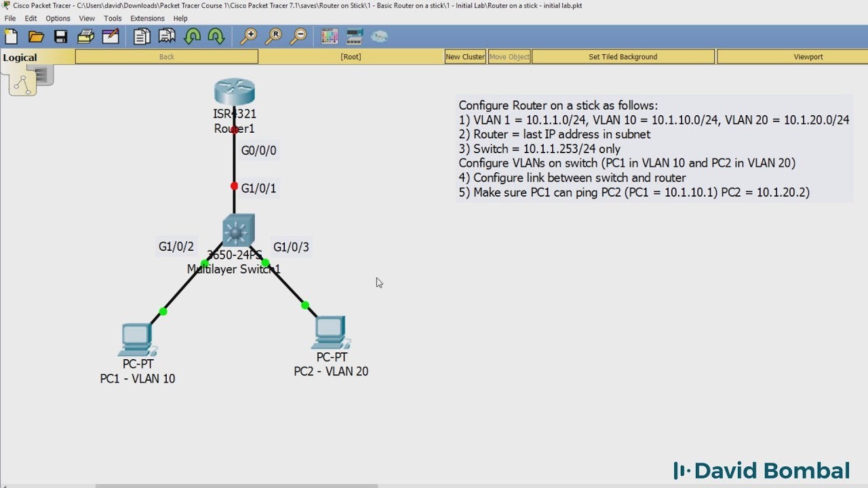Click the red link light near G1/0/1

point(234,186)
